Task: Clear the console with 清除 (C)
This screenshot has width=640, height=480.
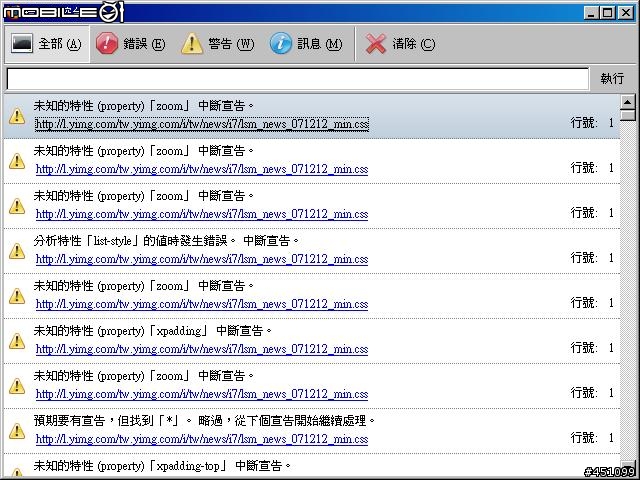Action: (400, 44)
